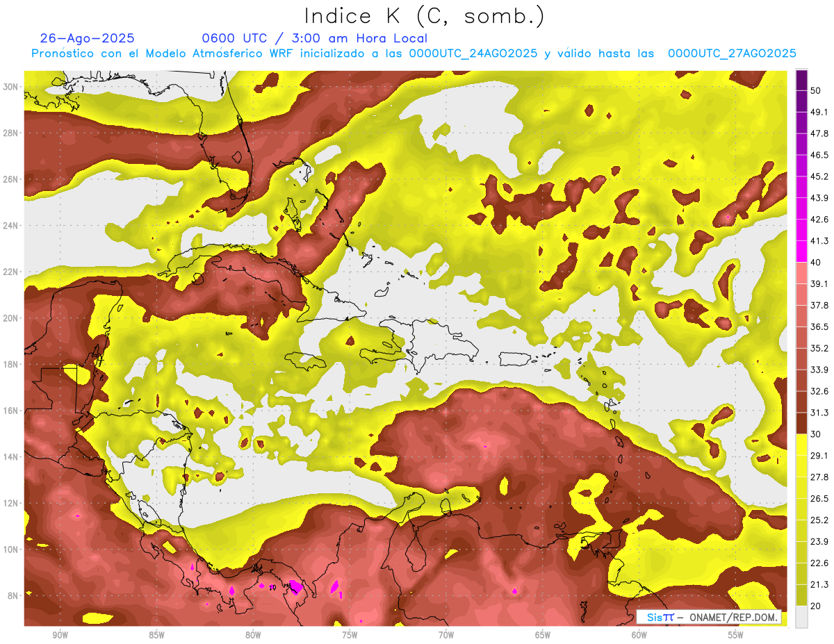Click the '21.3' legend value
834x644 pixels.
[819, 584]
